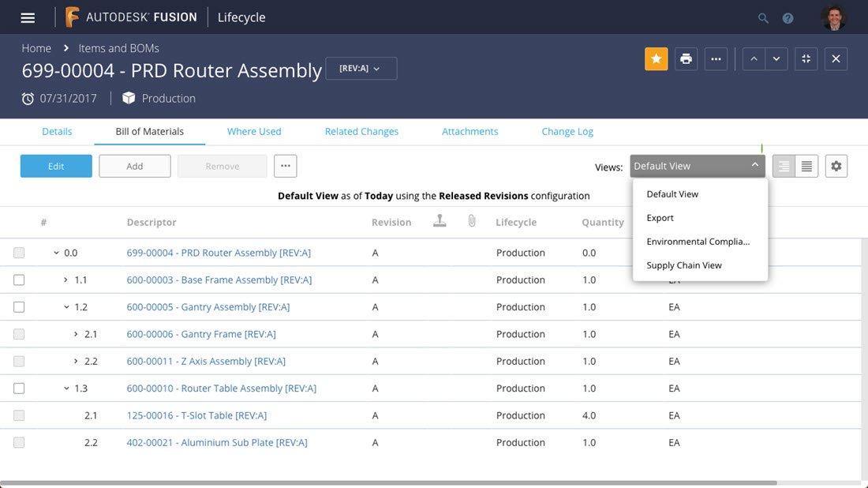This screenshot has height=488, width=868.
Task: Switch to indented BOM list layout
Action: (x=784, y=166)
